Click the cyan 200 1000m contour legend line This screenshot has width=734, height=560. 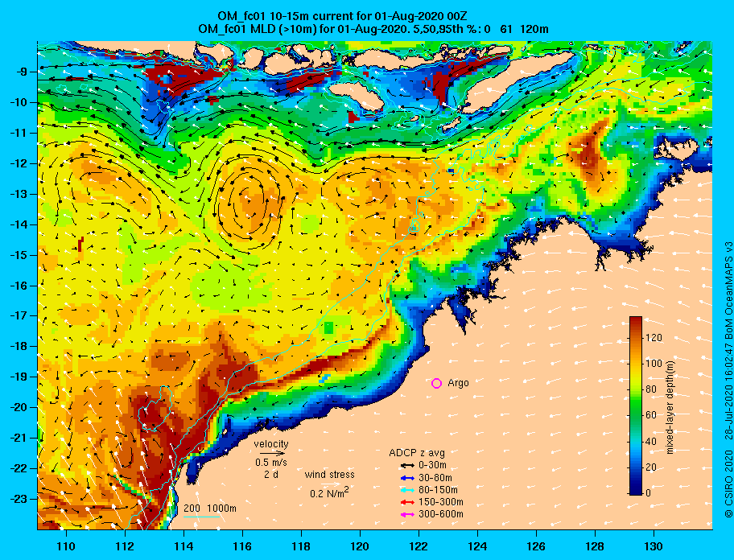coord(202,517)
